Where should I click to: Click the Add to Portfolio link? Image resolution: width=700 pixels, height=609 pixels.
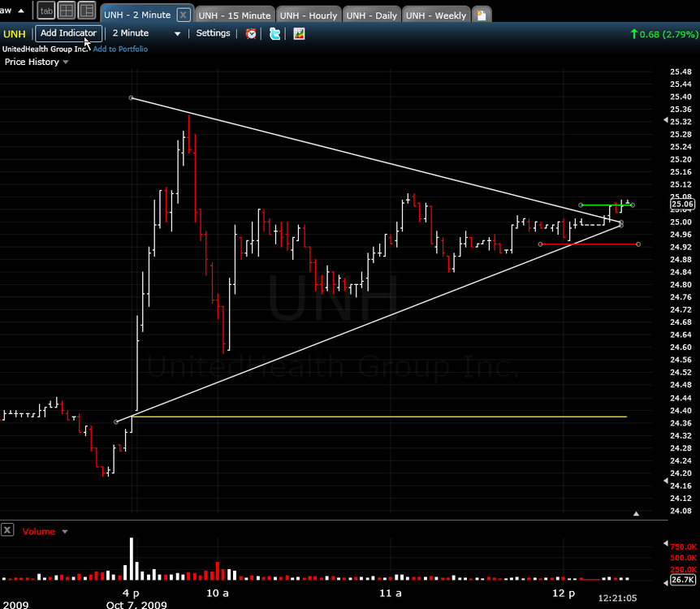[x=120, y=49]
